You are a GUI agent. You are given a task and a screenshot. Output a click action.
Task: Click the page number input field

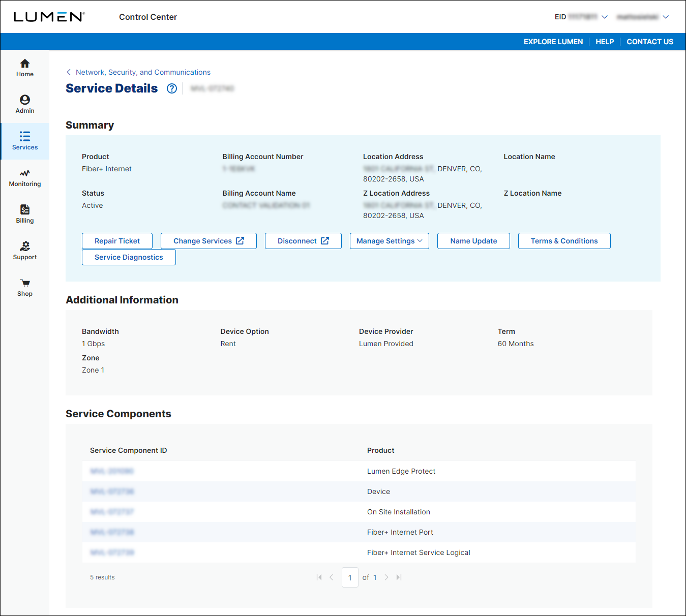[x=350, y=577]
